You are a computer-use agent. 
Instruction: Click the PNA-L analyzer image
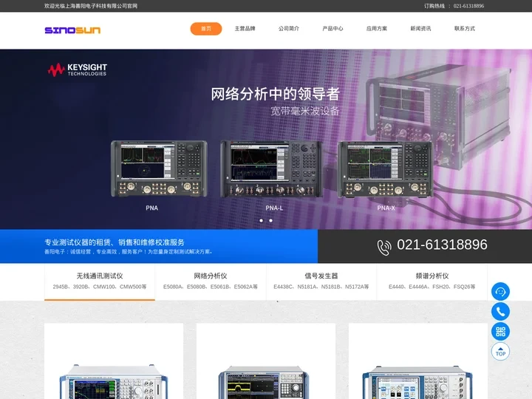tap(271, 168)
